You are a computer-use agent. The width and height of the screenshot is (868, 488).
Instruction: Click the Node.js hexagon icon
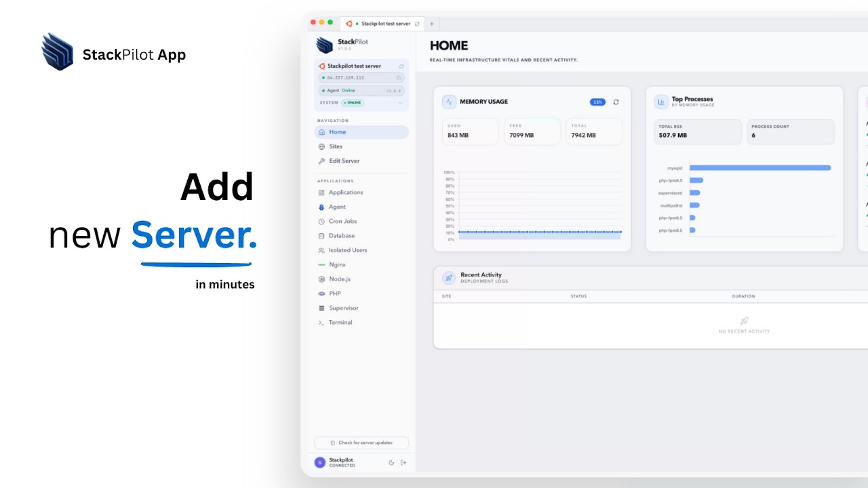[322, 279]
